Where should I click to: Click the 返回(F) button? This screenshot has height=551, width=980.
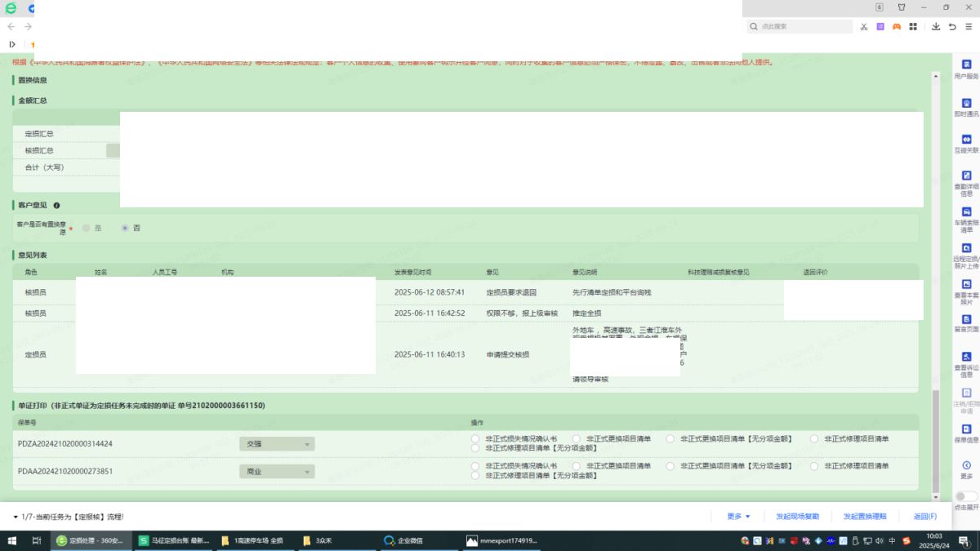point(924,517)
